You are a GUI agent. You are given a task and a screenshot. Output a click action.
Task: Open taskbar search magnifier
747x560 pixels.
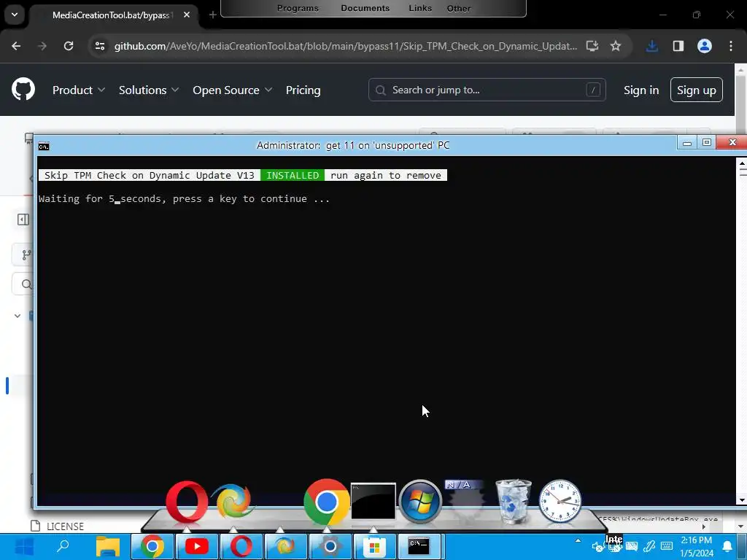pos(63,546)
